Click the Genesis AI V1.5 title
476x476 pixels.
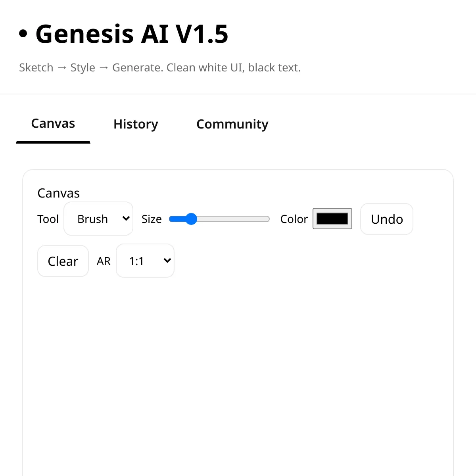[x=132, y=34]
